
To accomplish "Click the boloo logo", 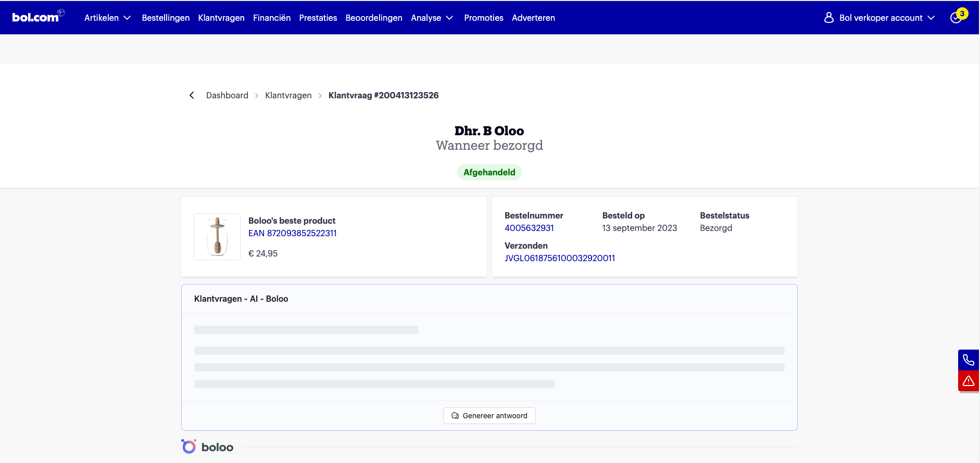I will click(207, 447).
